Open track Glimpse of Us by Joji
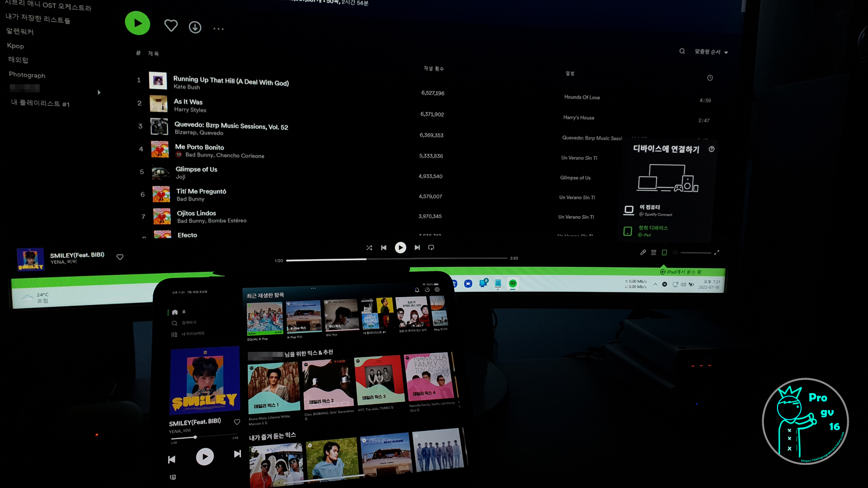 pyautogui.click(x=196, y=169)
